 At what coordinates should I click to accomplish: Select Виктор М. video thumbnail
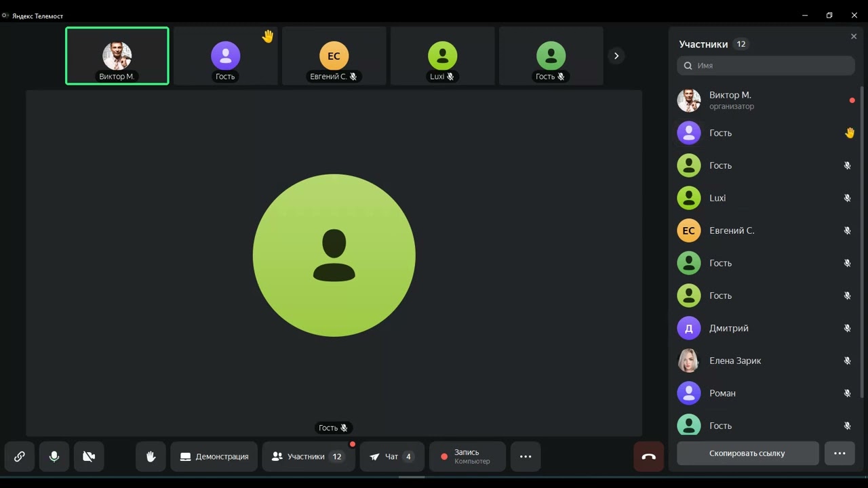[117, 56]
